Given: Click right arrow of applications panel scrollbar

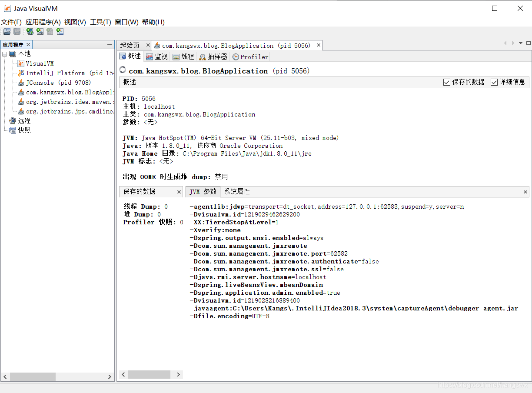Looking at the screenshot, I should click(x=110, y=376).
